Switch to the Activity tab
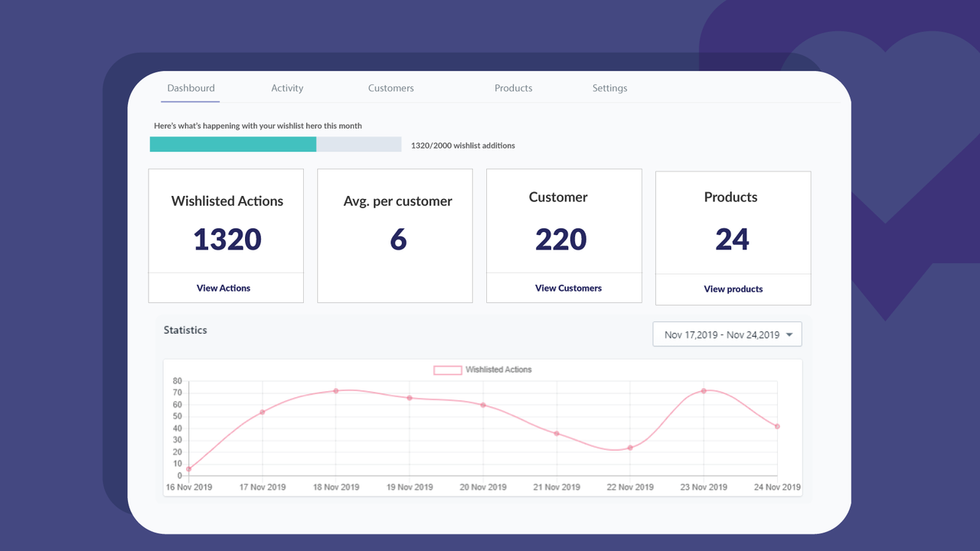 click(x=287, y=88)
